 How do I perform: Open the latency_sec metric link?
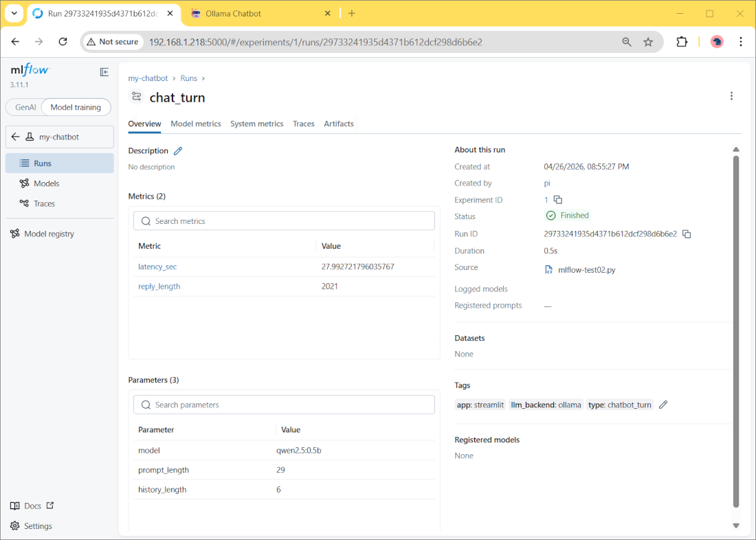click(x=157, y=267)
